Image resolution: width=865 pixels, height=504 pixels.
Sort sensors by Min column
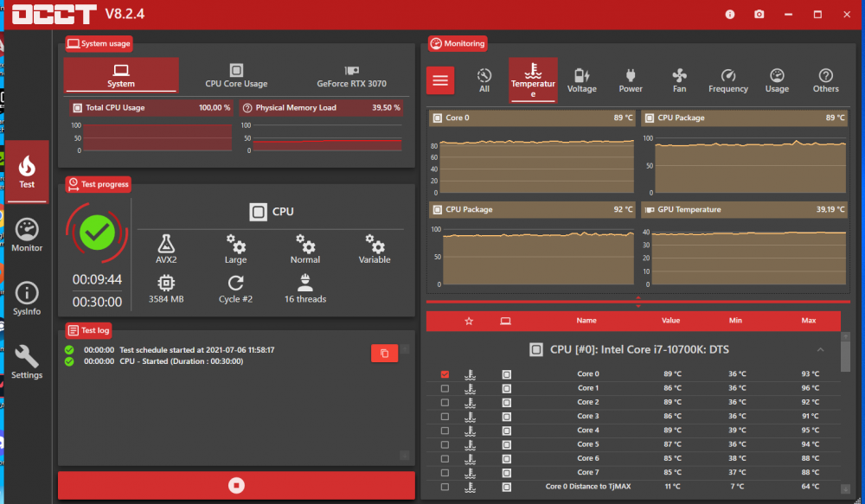735,321
